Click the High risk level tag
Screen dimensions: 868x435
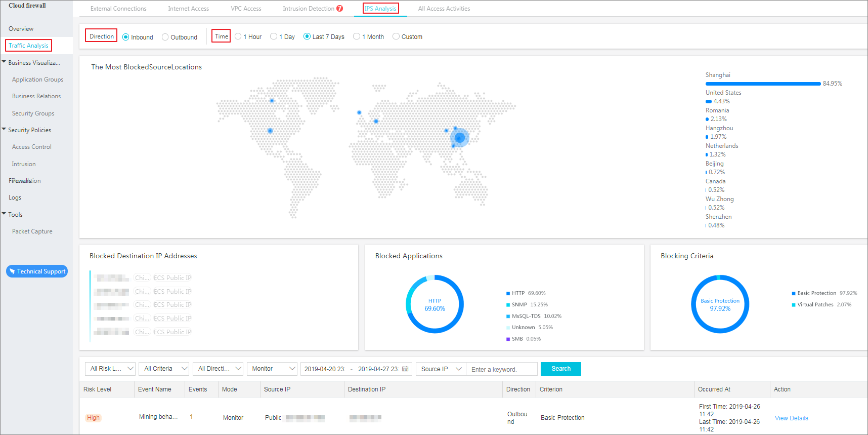click(x=93, y=418)
